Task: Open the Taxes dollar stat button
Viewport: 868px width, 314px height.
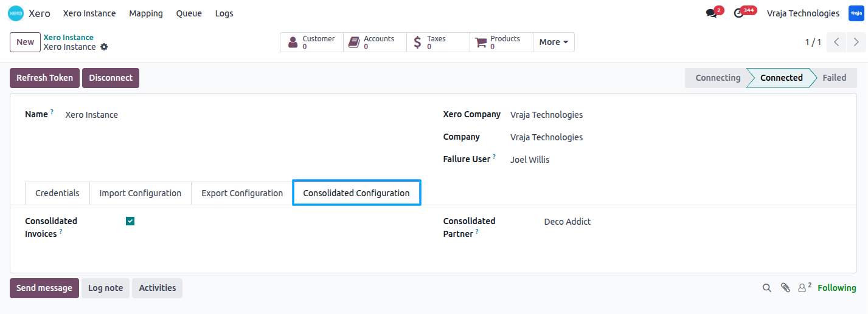Action: (438, 42)
